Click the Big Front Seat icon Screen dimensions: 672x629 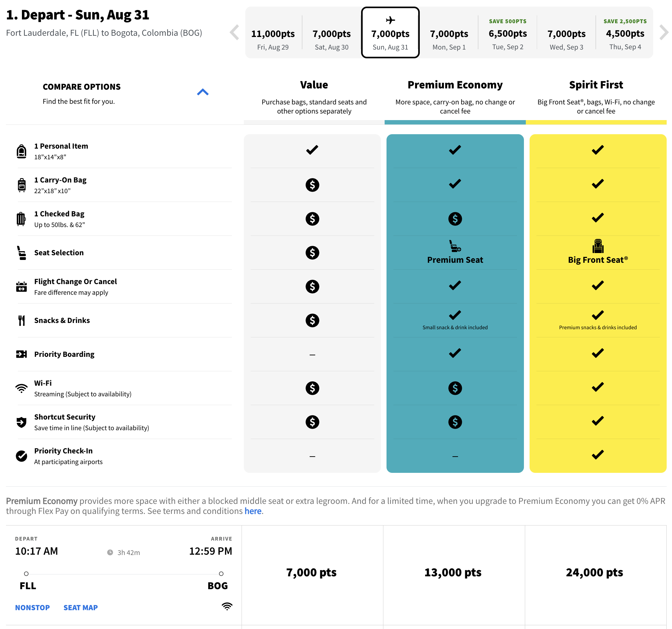point(598,246)
